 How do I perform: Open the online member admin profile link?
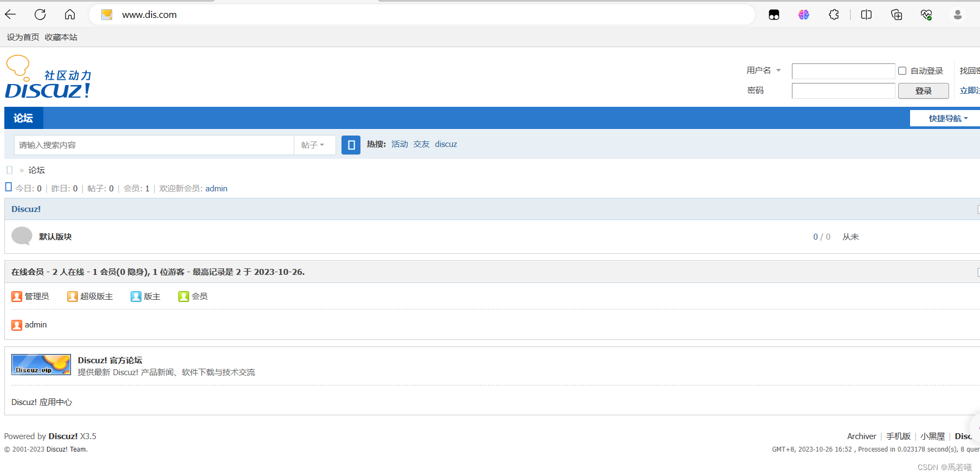(36, 325)
